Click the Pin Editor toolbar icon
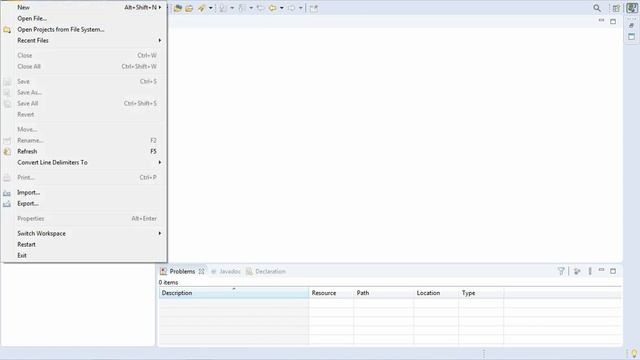640x360 pixels. (313, 8)
